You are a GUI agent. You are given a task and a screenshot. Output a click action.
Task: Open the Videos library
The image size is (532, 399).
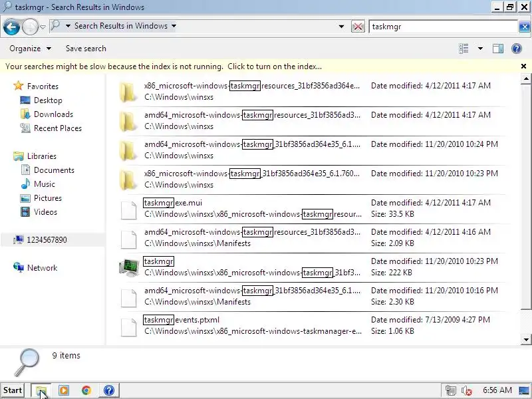[x=45, y=211]
